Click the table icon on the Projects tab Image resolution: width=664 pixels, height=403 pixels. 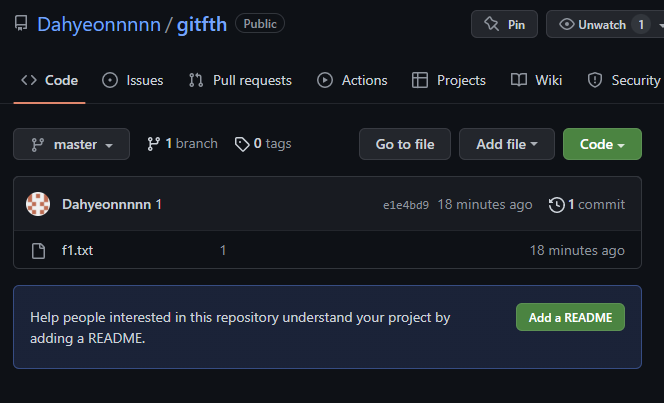coord(420,80)
